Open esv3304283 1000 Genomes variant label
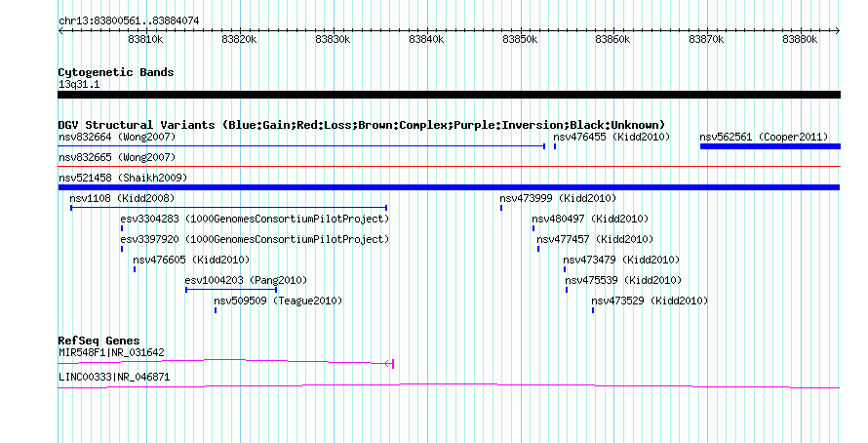This screenshot has height=443, width=868. coord(255,219)
